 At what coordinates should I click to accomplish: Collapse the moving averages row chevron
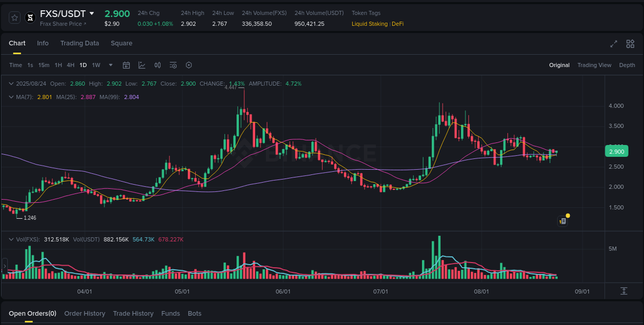11,96
